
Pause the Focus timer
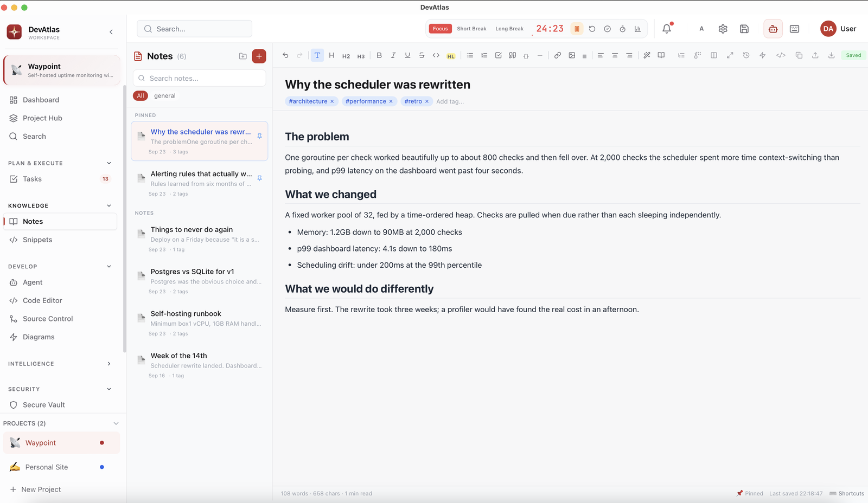577,29
